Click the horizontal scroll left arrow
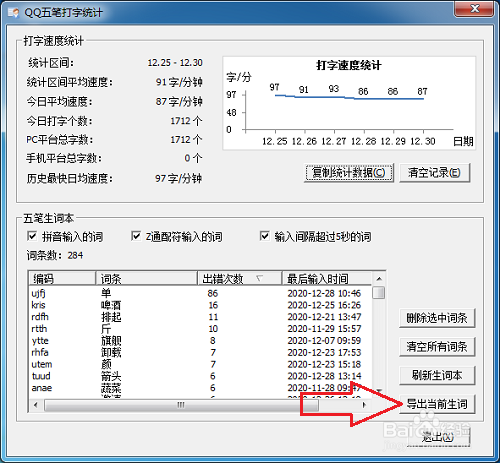 (x=36, y=405)
